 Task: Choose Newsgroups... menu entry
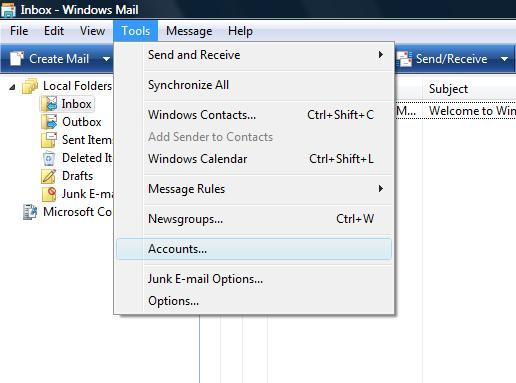pyautogui.click(x=254, y=219)
